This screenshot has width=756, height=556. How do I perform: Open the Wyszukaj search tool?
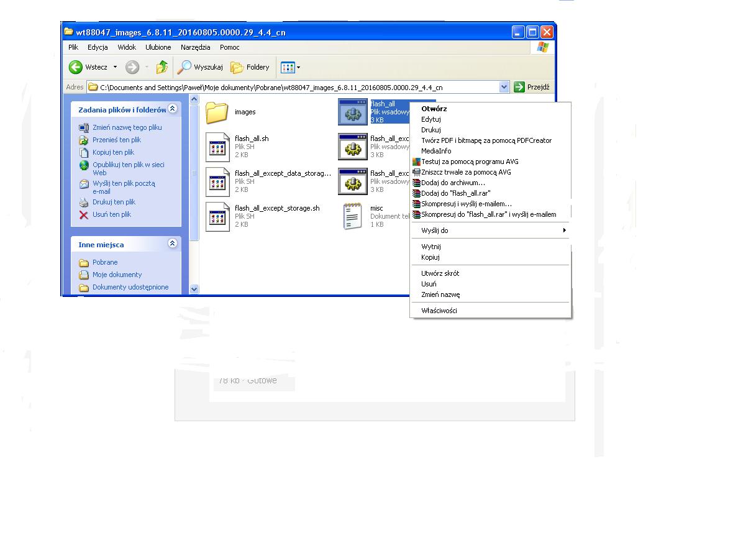pos(200,67)
